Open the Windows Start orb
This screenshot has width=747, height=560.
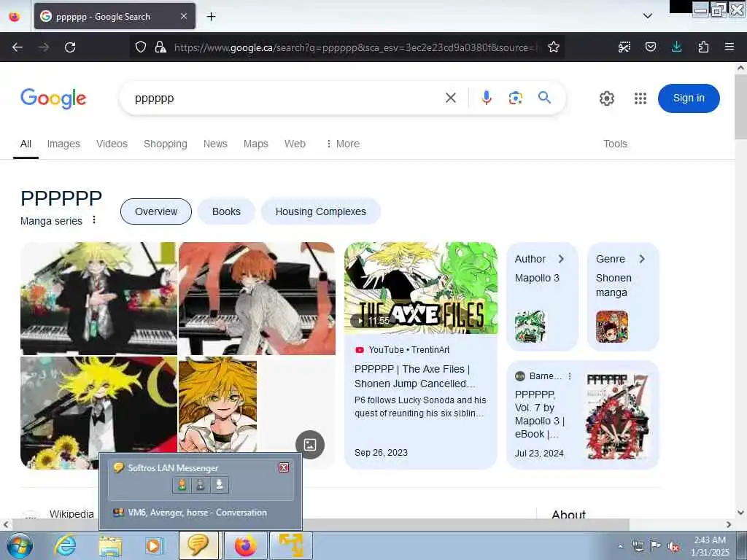(20, 545)
